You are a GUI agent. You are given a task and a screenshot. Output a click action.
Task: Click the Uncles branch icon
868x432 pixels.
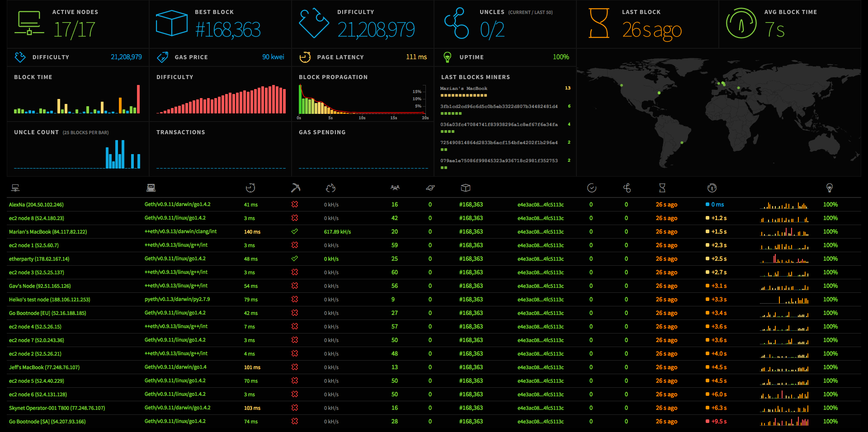click(x=456, y=23)
